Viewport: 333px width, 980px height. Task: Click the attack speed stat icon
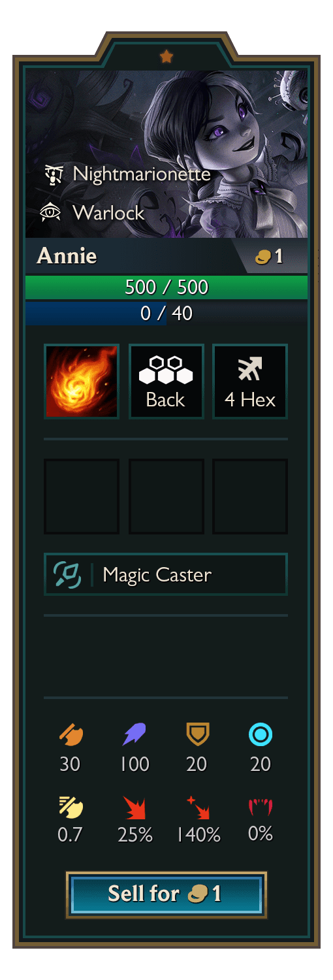pos(70,808)
